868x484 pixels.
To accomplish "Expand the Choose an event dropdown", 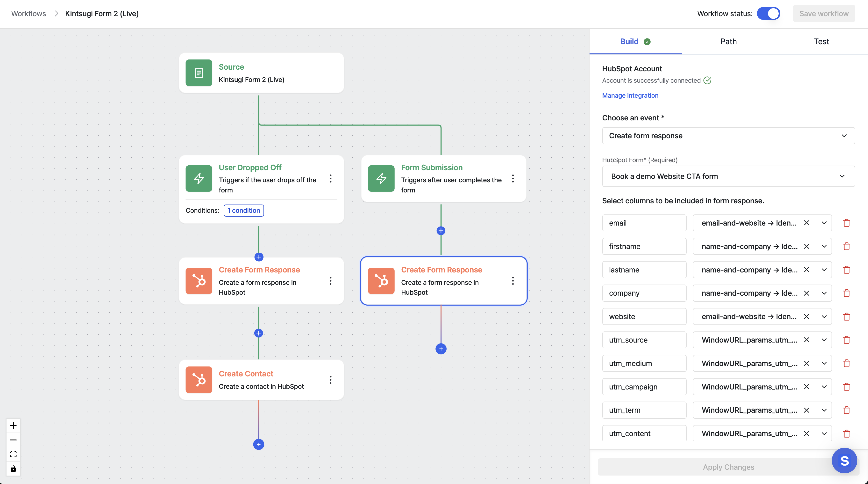I will pos(728,136).
